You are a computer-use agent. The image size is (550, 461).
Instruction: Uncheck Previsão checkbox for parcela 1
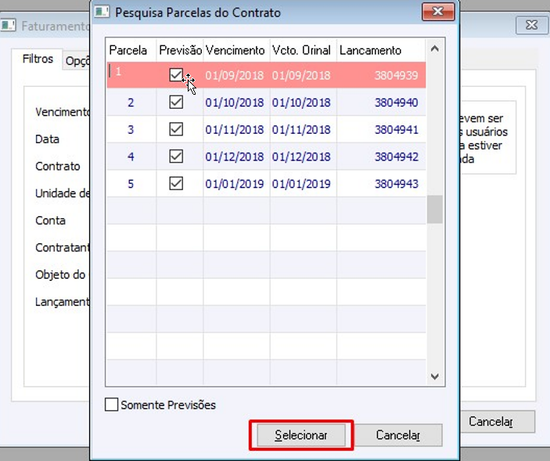coord(176,75)
